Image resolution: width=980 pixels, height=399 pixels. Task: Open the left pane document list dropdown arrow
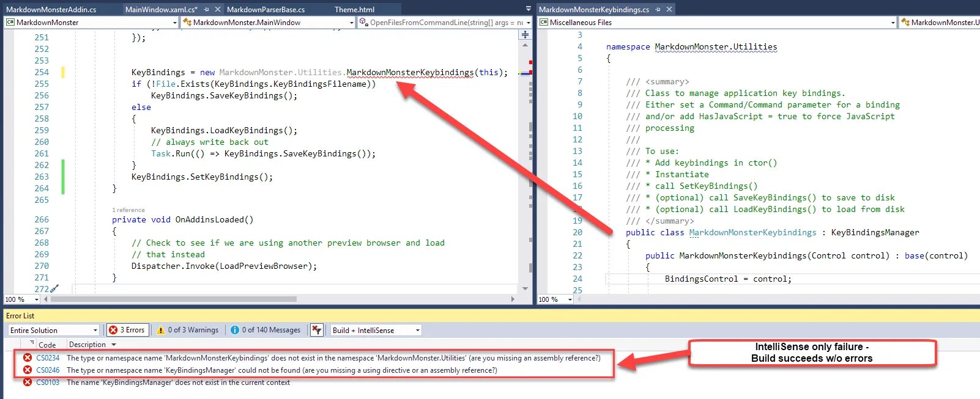529,9
